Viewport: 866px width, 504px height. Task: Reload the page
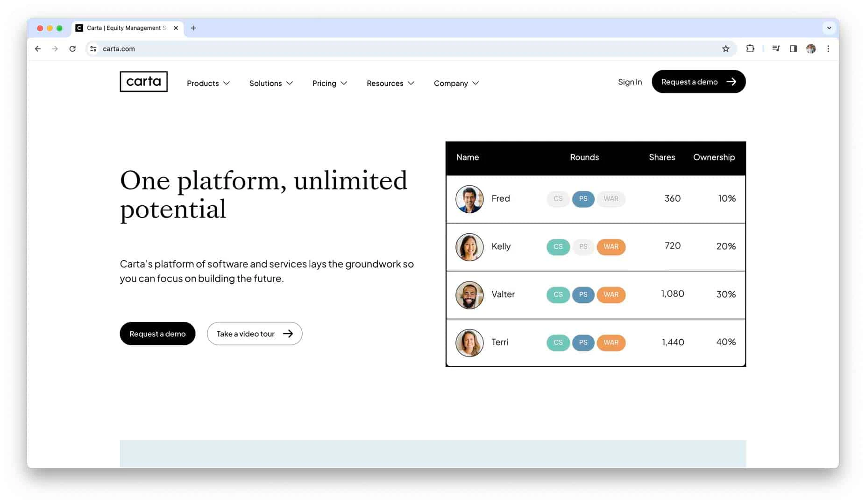(x=72, y=49)
